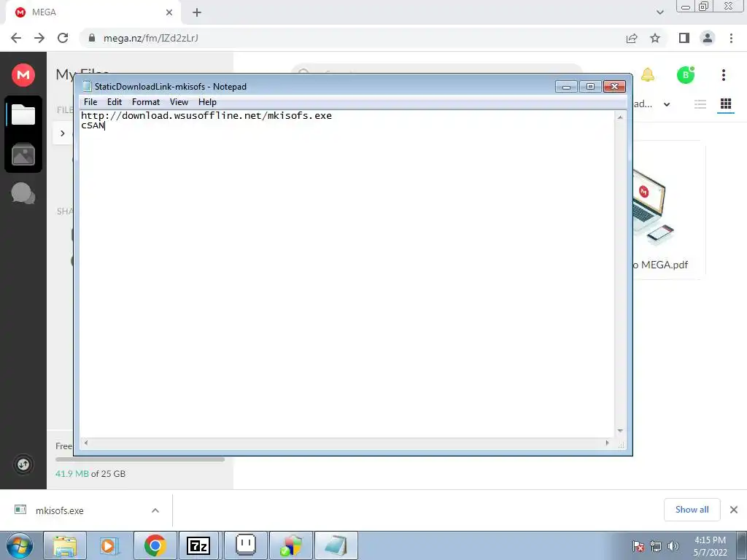
Task: Open the Notepad File menu
Action: coord(90,102)
